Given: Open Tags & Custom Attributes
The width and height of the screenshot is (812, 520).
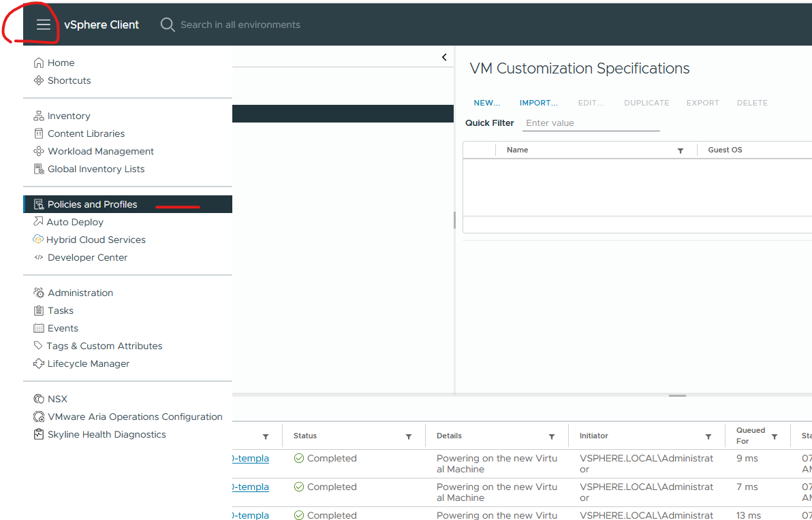Looking at the screenshot, I should tap(104, 346).
